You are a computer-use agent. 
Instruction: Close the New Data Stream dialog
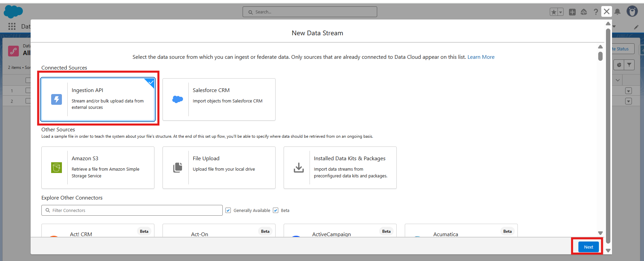coord(606,12)
